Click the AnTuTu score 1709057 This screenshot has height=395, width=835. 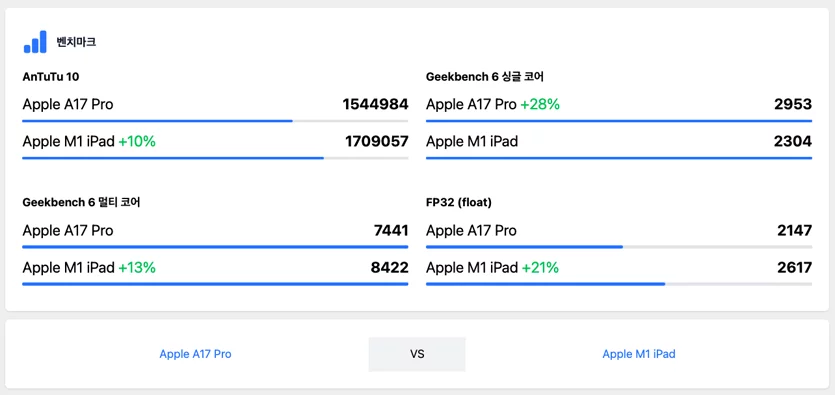point(377,142)
